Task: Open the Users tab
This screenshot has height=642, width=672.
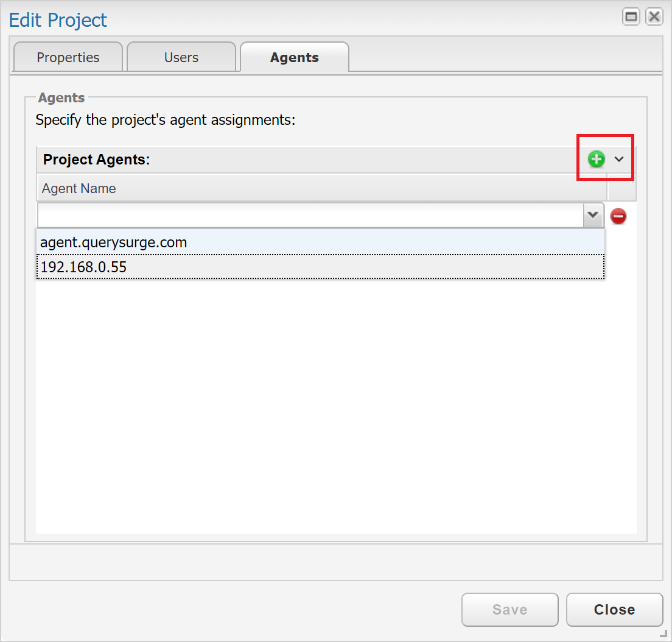Action: (181, 57)
